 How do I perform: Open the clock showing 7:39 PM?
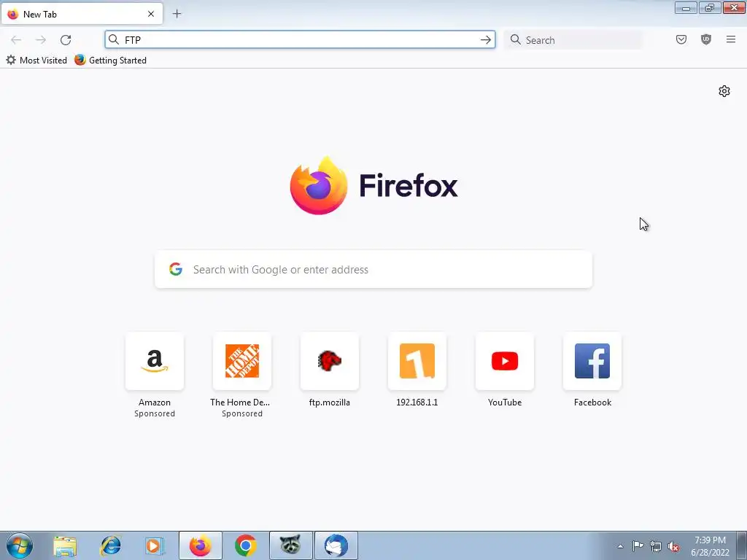(x=710, y=546)
